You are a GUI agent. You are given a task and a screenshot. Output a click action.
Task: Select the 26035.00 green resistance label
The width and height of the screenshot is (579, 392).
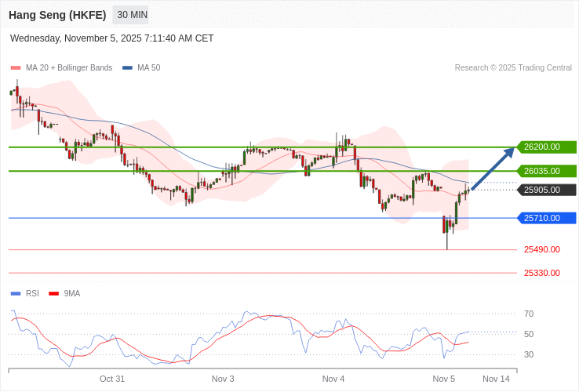click(x=546, y=171)
